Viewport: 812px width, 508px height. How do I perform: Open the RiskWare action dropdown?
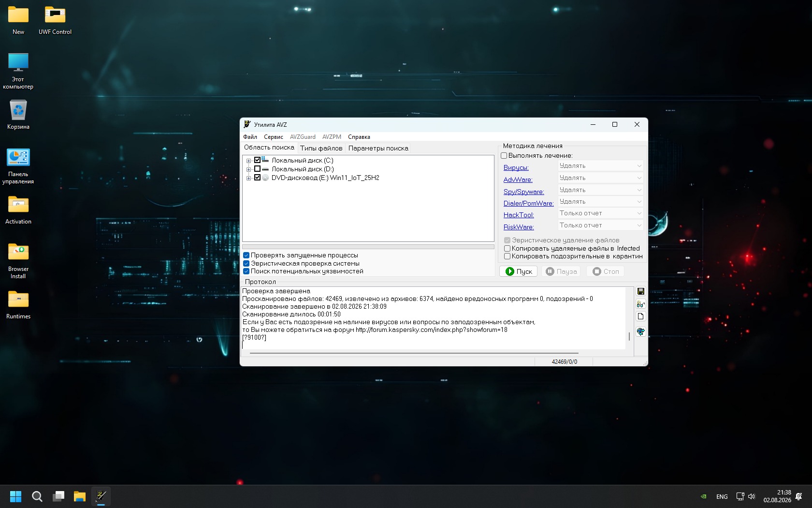tap(600, 225)
